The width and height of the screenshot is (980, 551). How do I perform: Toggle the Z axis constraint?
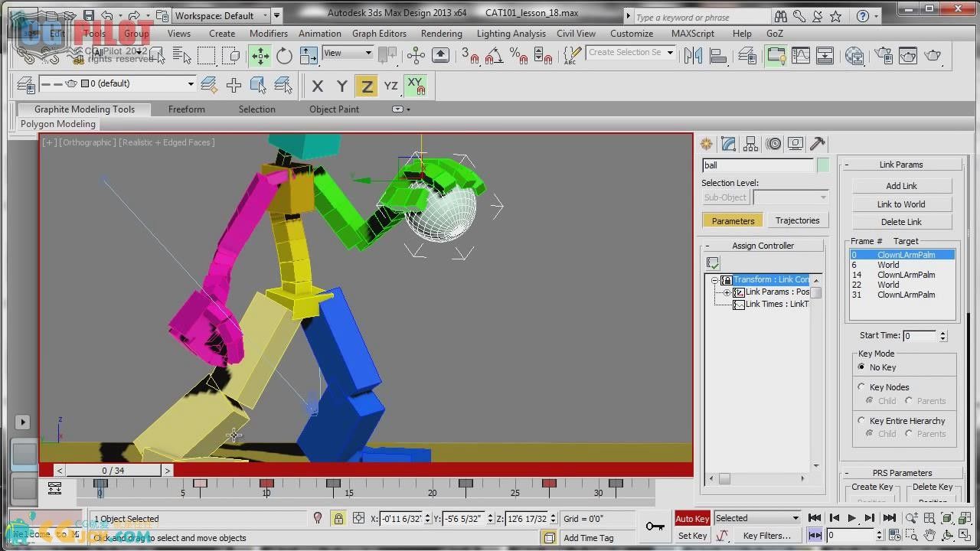click(x=367, y=86)
